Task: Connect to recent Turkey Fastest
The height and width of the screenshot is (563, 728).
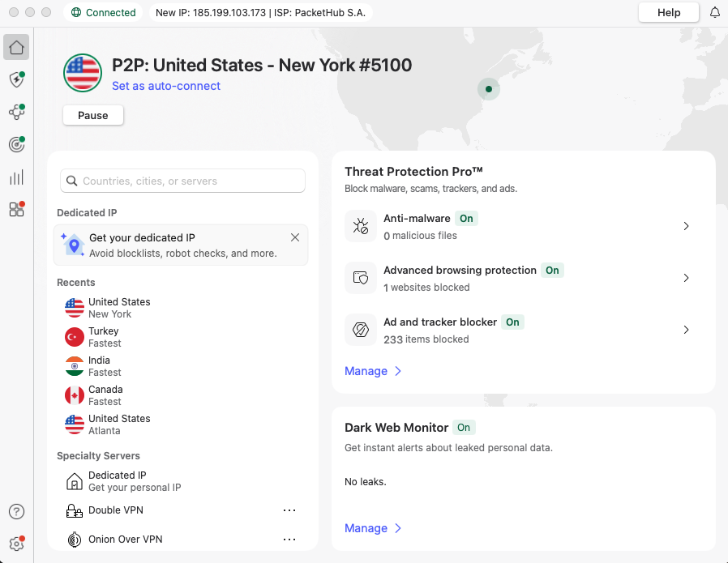Action: [x=181, y=337]
